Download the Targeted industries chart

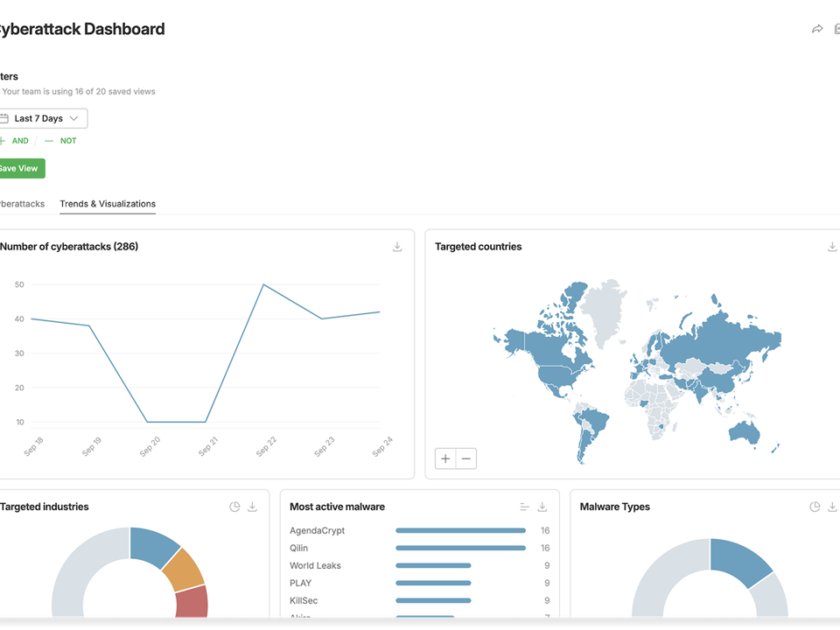tap(252, 507)
